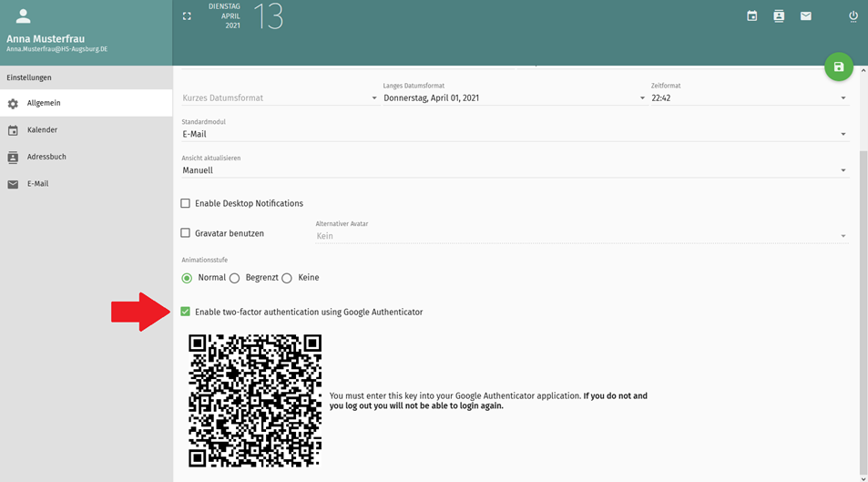The image size is (868, 482).
Task: Open the address book icon in header
Action: click(779, 16)
